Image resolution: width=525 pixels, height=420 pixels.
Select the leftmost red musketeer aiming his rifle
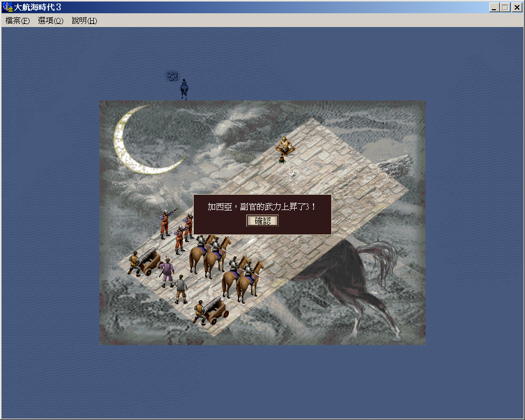click(x=166, y=223)
